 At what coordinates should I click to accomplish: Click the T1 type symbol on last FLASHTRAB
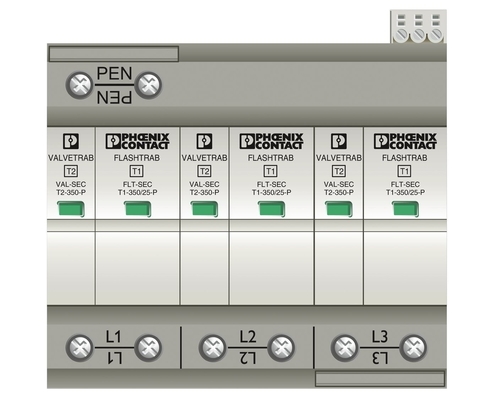pos(404,171)
